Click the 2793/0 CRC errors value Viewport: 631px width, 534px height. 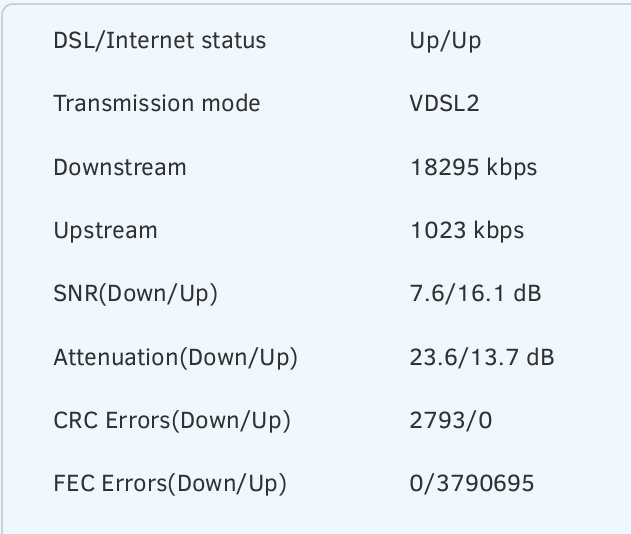(x=451, y=421)
